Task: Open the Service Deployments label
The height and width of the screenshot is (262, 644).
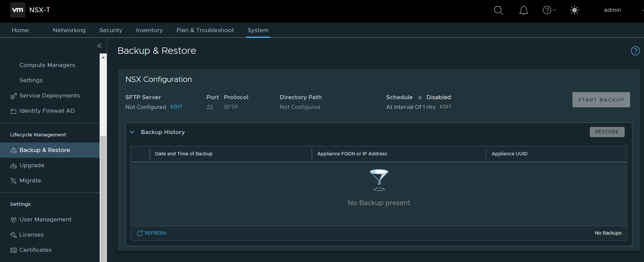Action: [49, 95]
